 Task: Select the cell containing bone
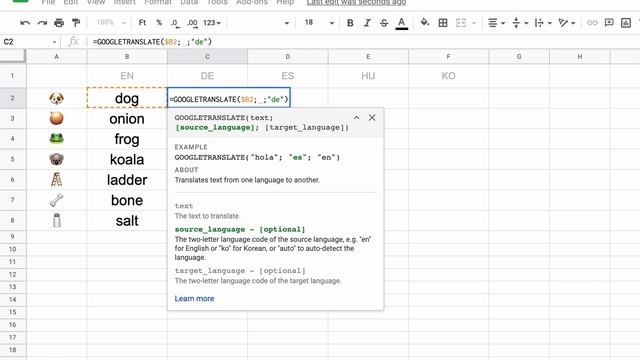[127, 200]
